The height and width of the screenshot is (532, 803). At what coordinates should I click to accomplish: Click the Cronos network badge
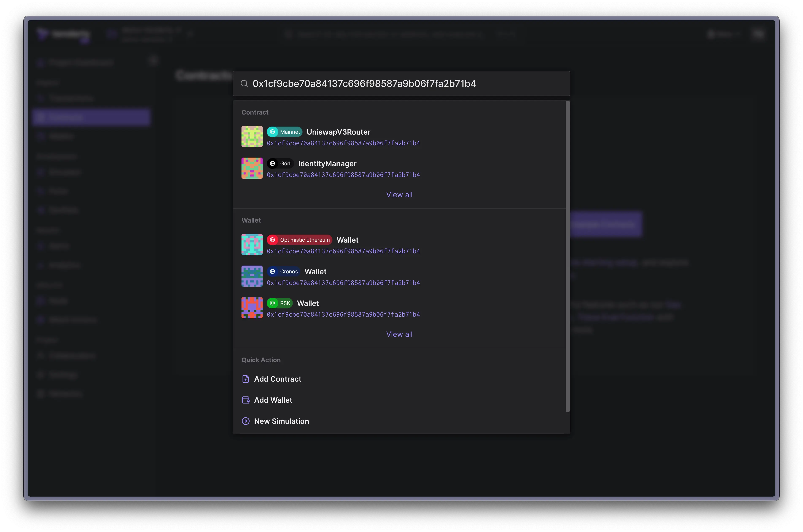283,271
